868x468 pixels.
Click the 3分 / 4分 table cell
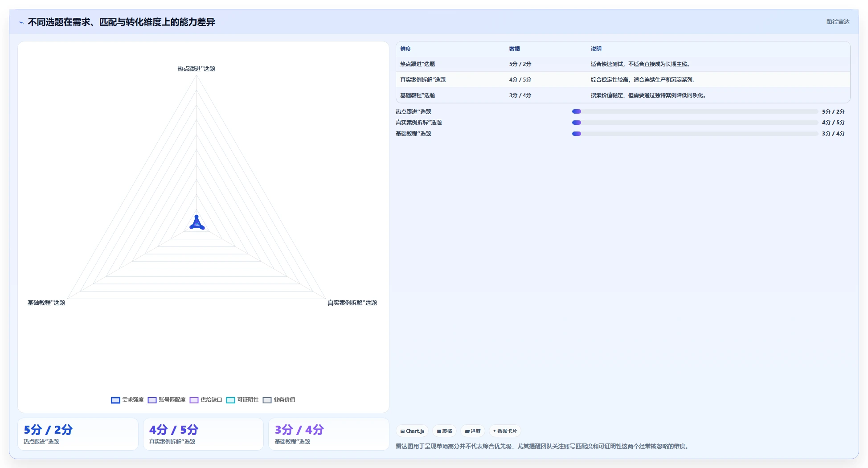coord(520,95)
